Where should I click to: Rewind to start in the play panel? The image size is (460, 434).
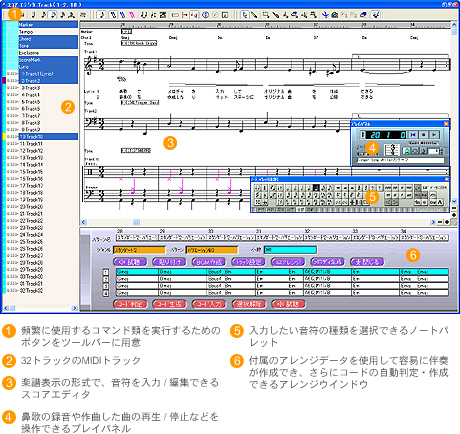[413, 135]
